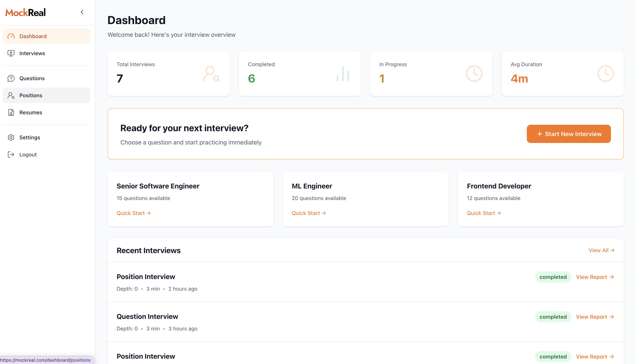Image resolution: width=636 pixels, height=364 pixels.
Task: Click the Avg Duration clock icon
Action: coord(605,74)
